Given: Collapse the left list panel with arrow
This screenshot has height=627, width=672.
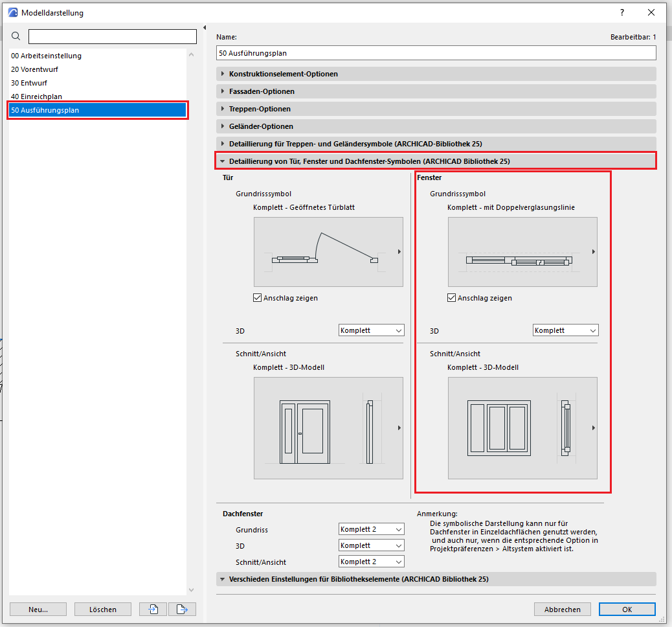Looking at the screenshot, I should coord(205,28).
